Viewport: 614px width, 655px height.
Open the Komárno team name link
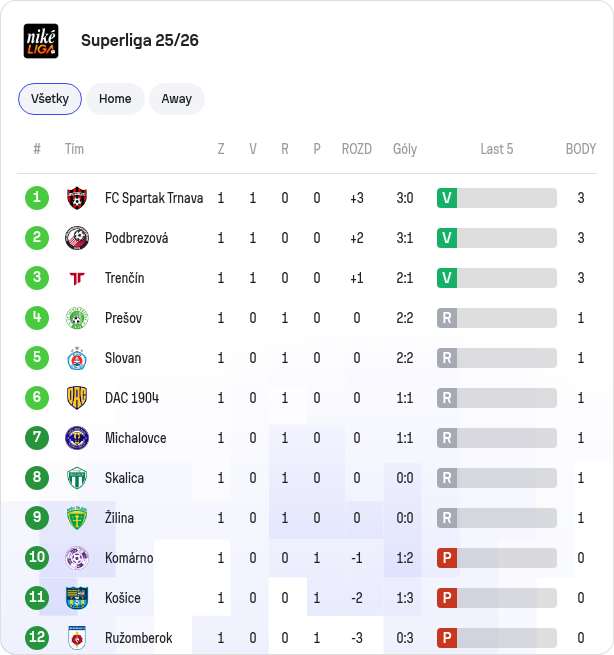(x=129, y=558)
